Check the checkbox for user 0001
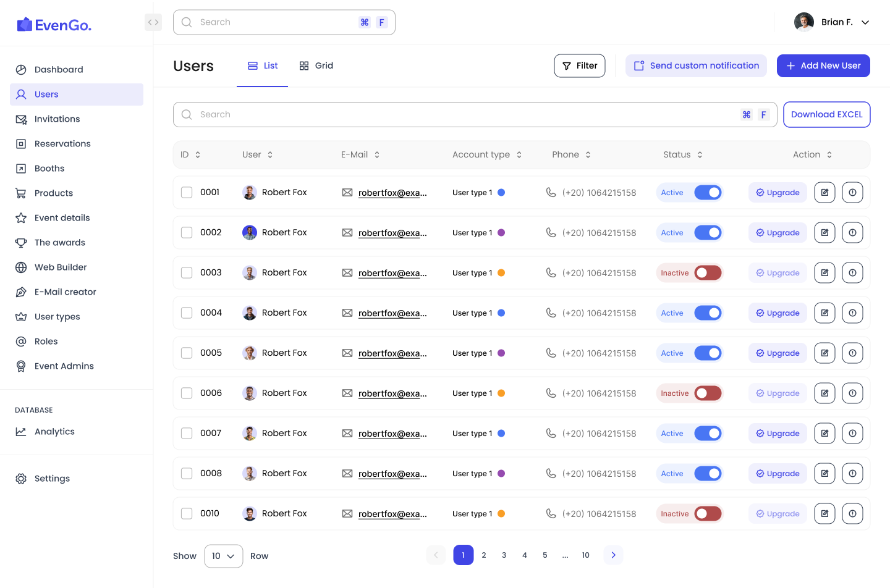The width and height of the screenshot is (890, 588). tap(187, 193)
